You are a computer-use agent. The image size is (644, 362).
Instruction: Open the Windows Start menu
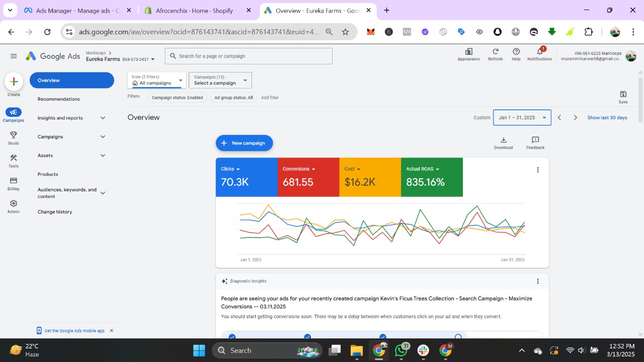pyautogui.click(x=199, y=350)
